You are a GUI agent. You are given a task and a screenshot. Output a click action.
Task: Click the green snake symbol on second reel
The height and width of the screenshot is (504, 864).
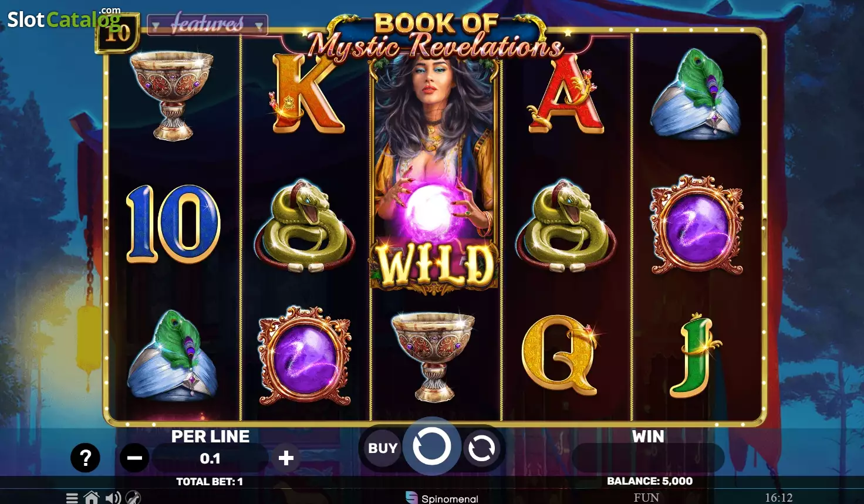click(x=305, y=226)
